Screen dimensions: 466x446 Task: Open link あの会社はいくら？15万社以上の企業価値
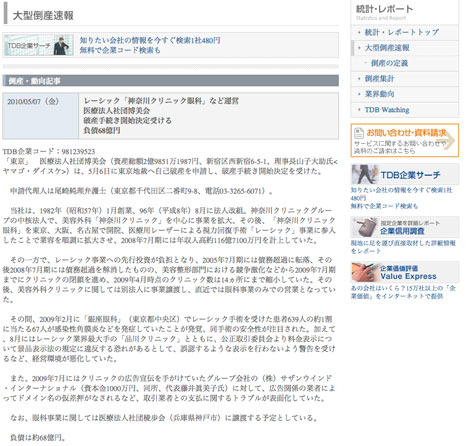(x=403, y=292)
